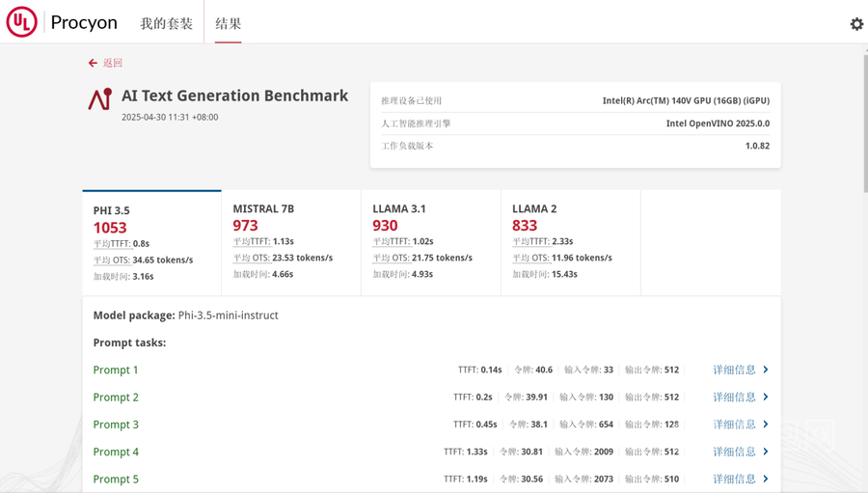Click the Prompt 3 task label

pos(116,425)
